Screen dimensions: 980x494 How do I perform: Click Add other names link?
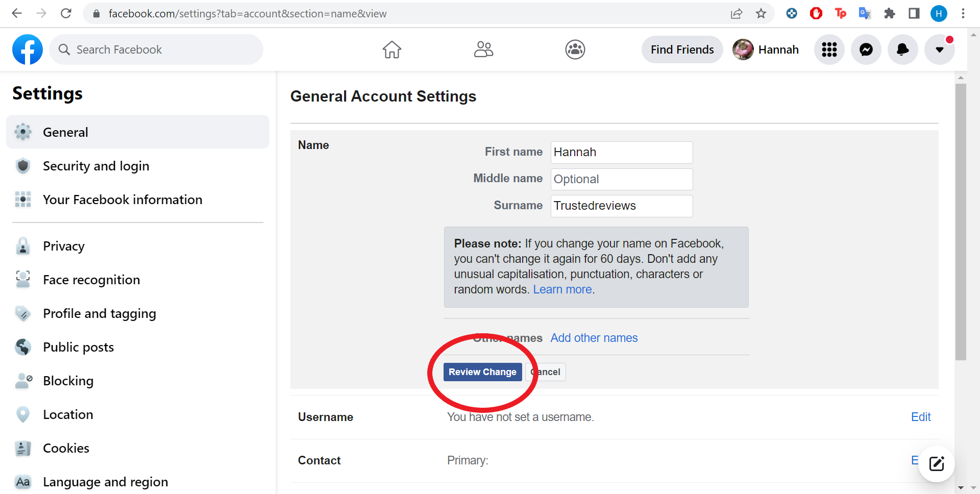tap(594, 338)
